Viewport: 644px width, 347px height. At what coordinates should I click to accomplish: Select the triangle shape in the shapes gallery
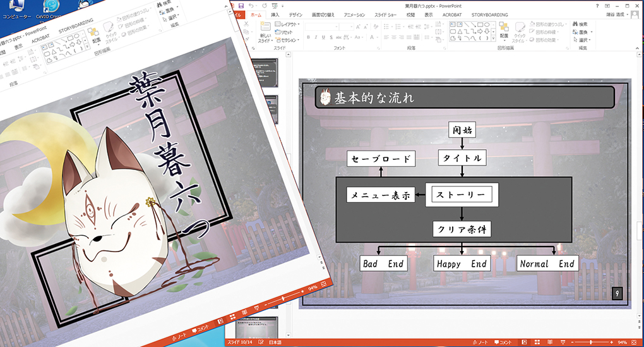pos(460,32)
